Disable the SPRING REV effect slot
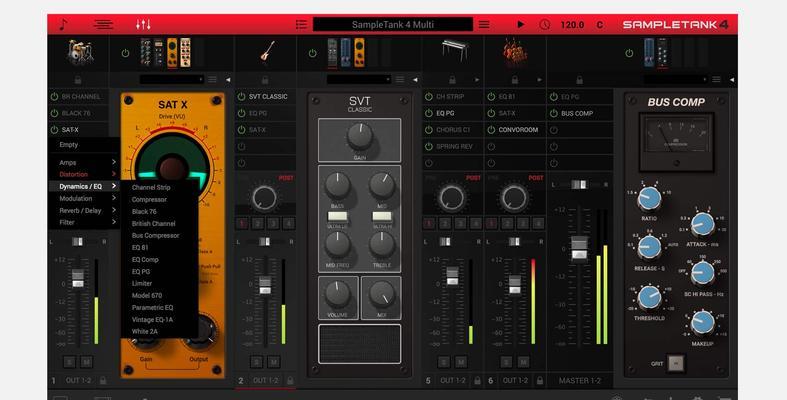This screenshot has height=400, width=787. [429, 147]
